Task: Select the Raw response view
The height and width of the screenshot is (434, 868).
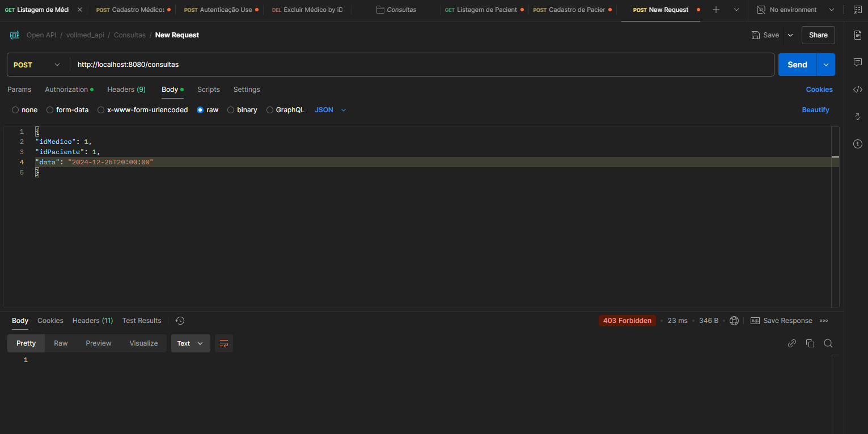Action: 61,343
